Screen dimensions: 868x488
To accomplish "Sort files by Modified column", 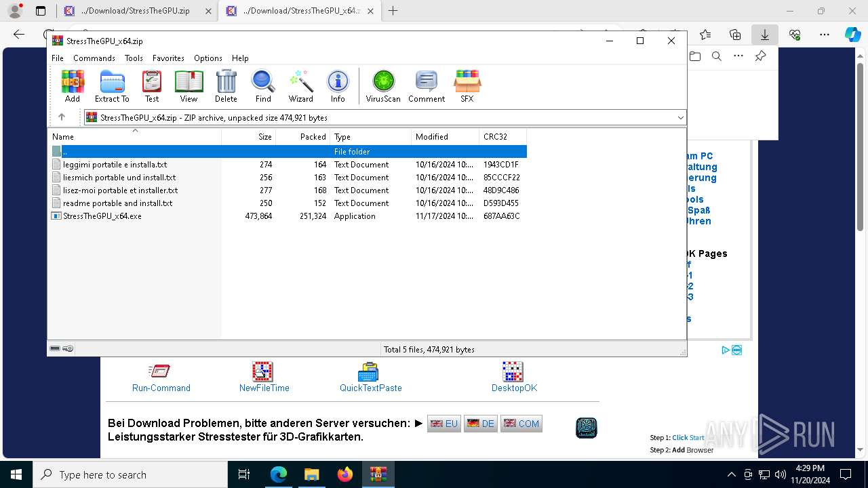I will [445, 137].
